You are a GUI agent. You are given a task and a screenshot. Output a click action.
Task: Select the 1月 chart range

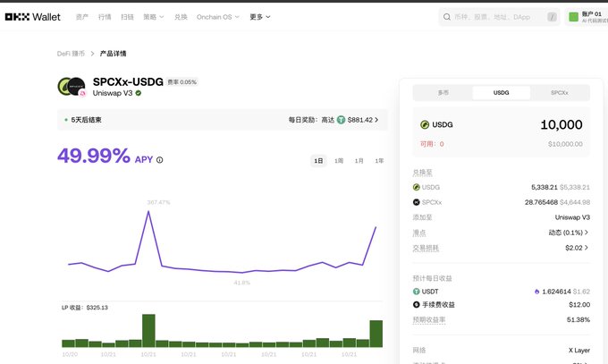pos(359,161)
